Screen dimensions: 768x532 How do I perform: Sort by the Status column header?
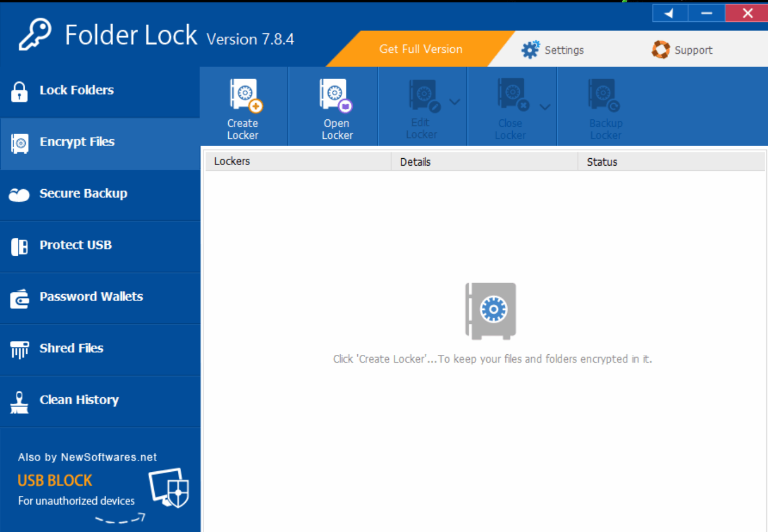(x=601, y=162)
